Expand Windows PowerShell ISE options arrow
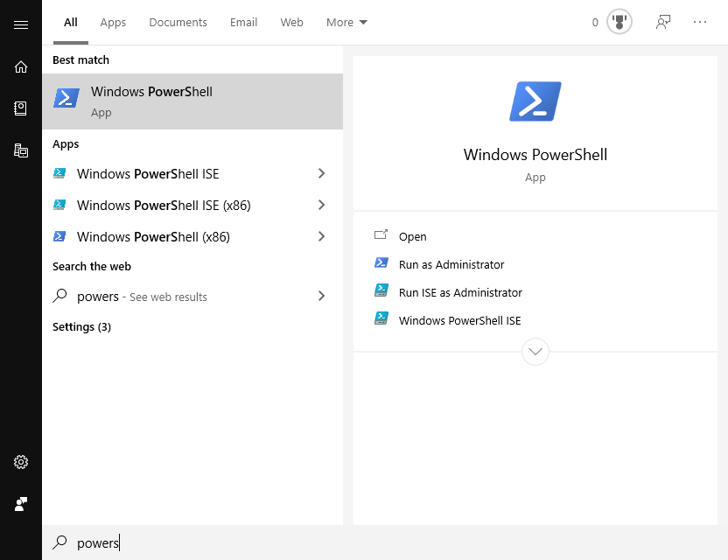 click(x=321, y=173)
